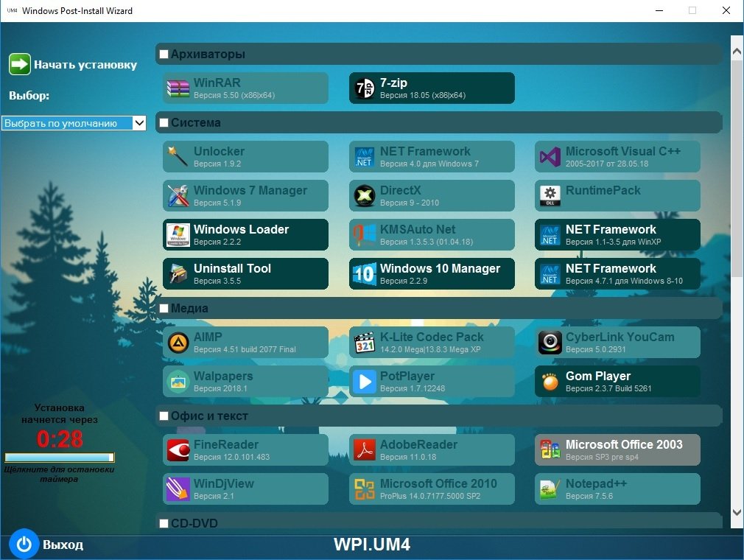Click Notepad++ Версия 7.5.6 text
744x560 pixels.
(596, 489)
